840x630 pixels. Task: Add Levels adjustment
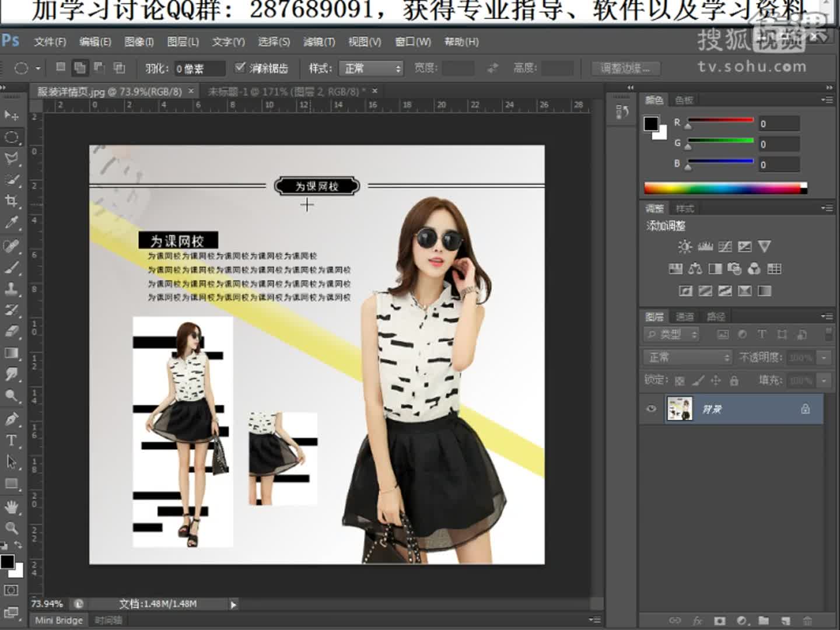point(705,247)
